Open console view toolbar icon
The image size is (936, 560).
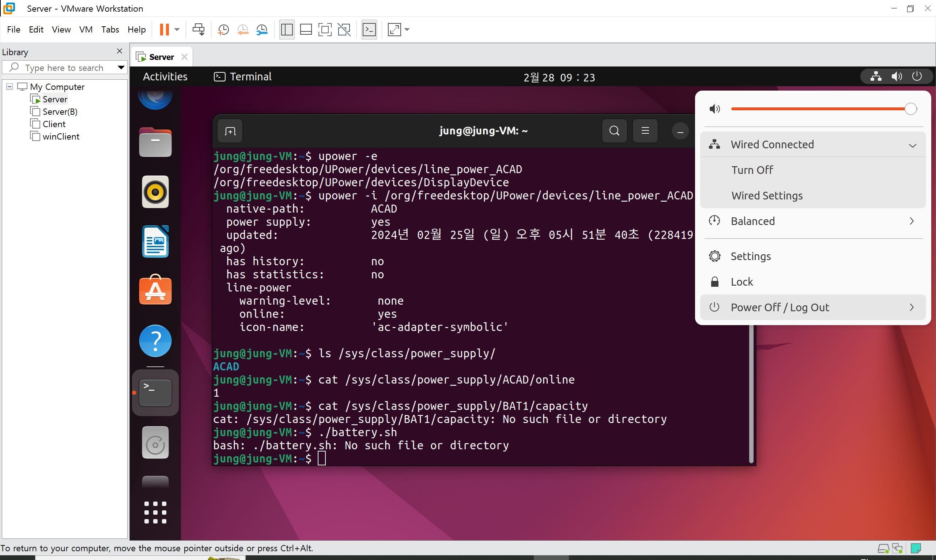pyautogui.click(x=369, y=30)
